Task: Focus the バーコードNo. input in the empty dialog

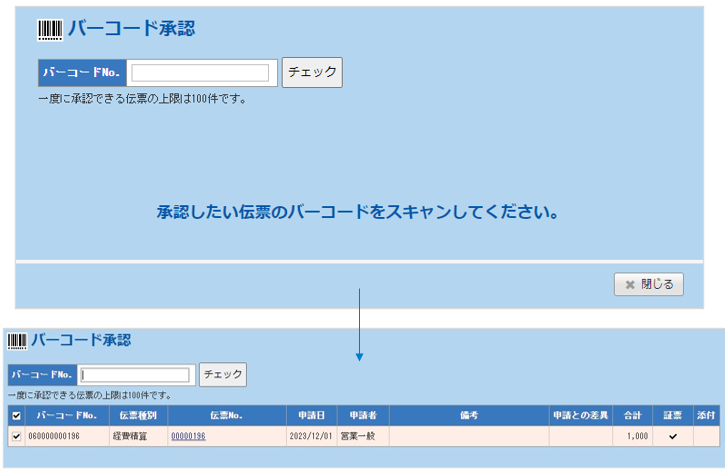Action: point(201,73)
